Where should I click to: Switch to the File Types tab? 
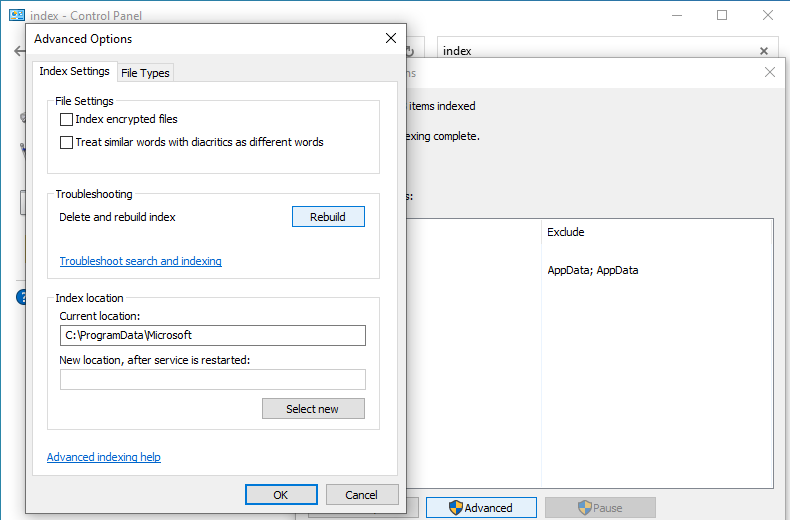click(x=145, y=73)
